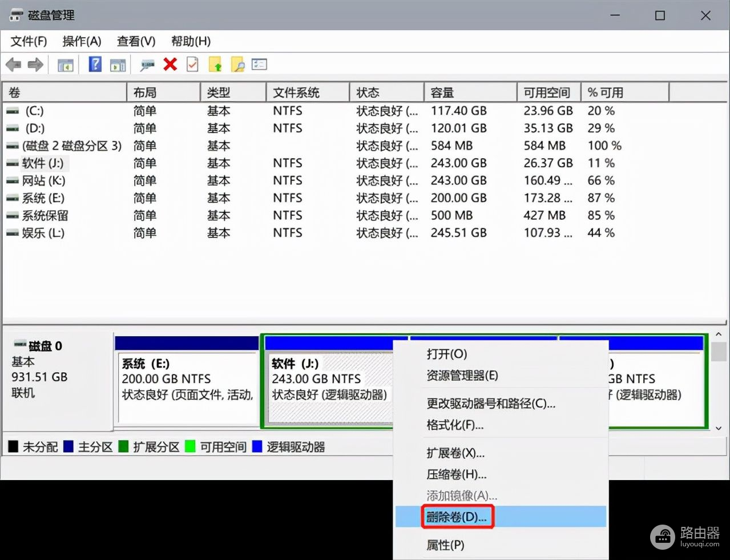Click the settings list view toolbar icon
The image size is (730, 560).
[x=260, y=65]
